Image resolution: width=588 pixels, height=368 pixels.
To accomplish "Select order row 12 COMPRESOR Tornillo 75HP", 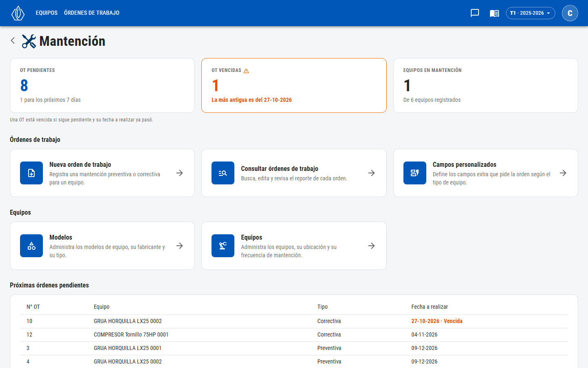I will (294, 335).
